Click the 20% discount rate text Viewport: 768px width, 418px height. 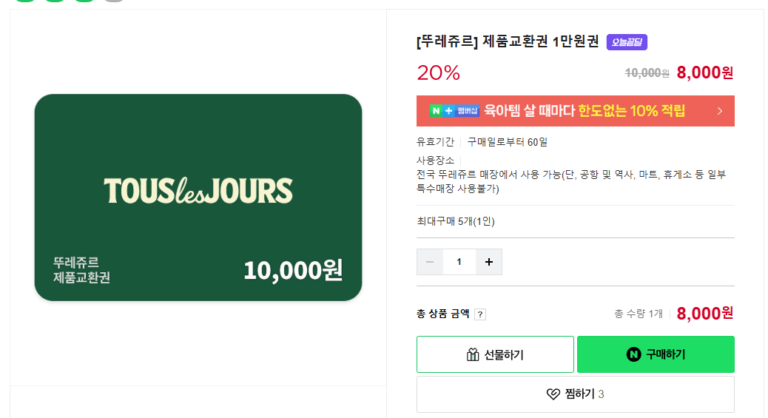point(438,72)
